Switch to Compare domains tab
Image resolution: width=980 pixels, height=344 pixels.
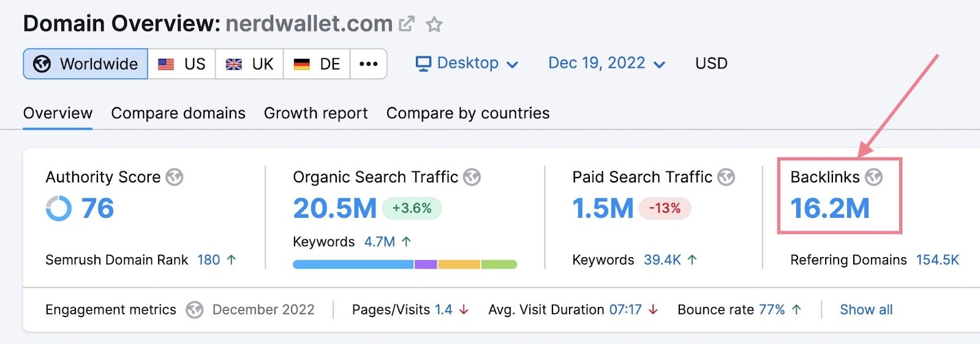pos(178,113)
